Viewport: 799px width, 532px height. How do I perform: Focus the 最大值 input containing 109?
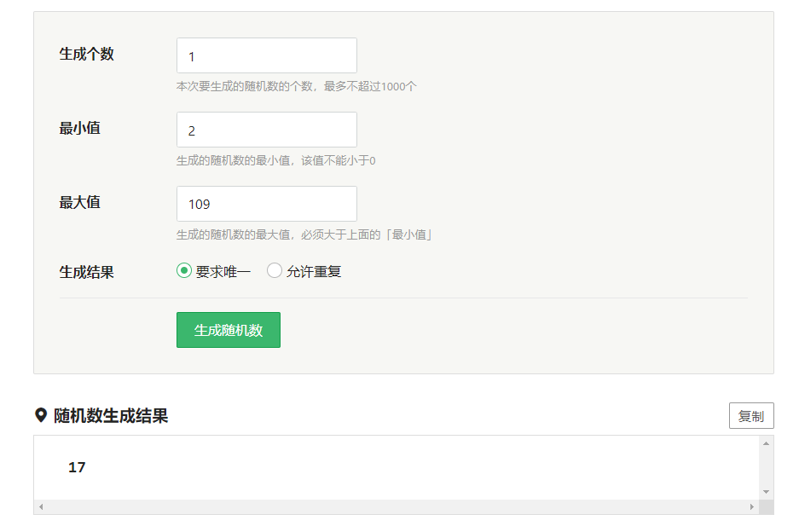click(x=267, y=204)
